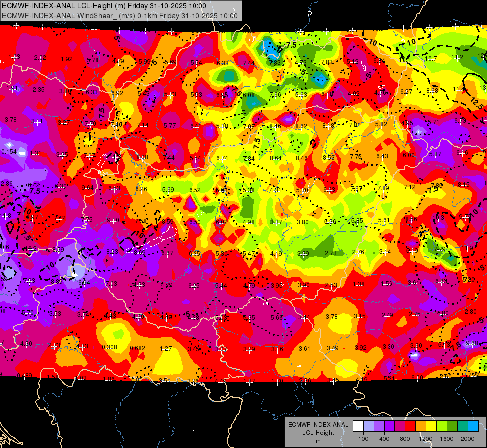Screen dimensions: 487x448
Task: Click the wind shear value '6.26'
Action: [141, 189]
